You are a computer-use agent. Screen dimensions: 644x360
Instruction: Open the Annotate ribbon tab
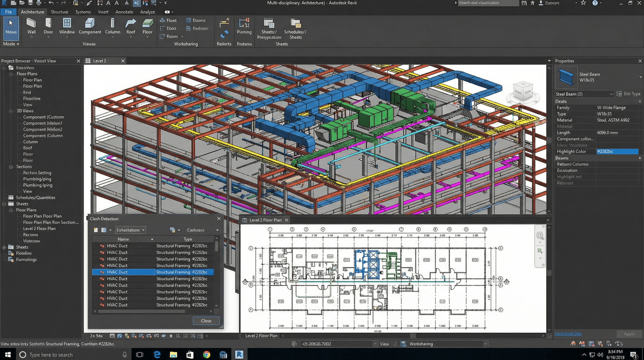pyautogui.click(x=124, y=12)
